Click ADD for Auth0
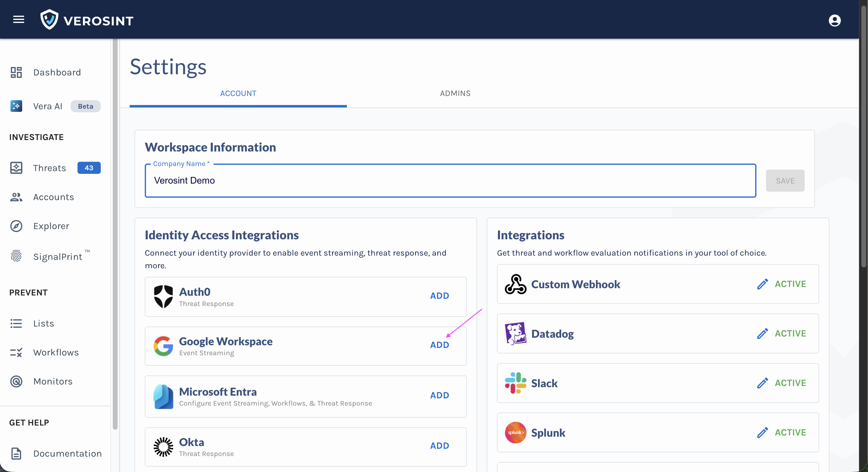The width and height of the screenshot is (868, 472). point(439,296)
